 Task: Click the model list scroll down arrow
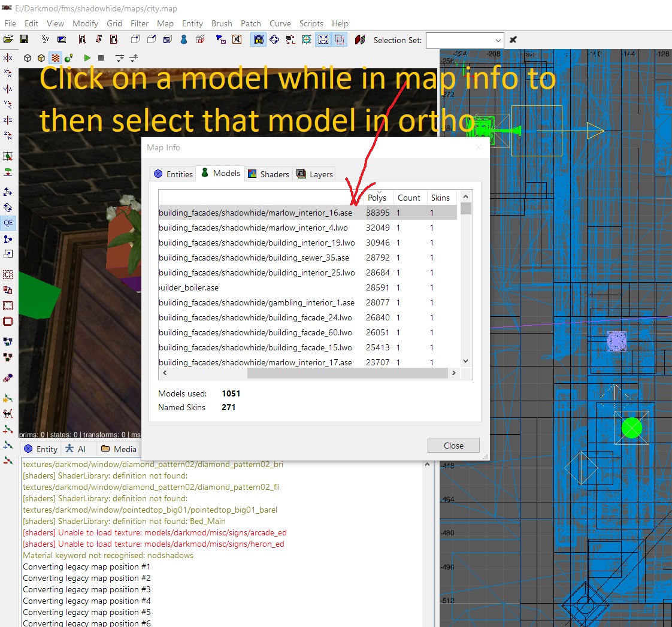(x=465, y=361)
